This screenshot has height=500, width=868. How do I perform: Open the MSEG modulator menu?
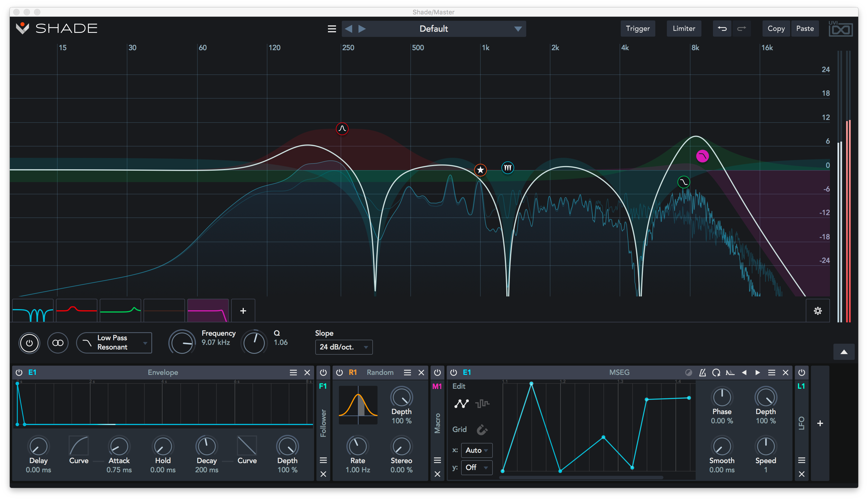pos(771,373)
